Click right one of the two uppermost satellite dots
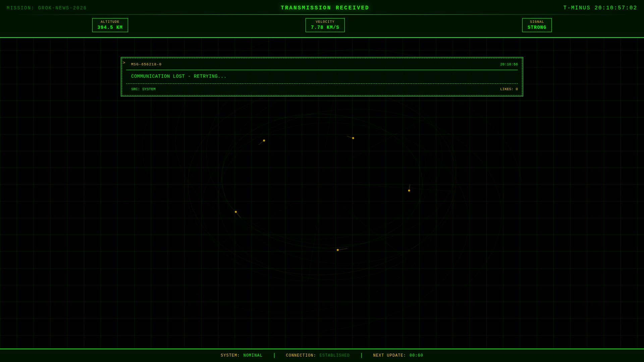 [353, 138]
